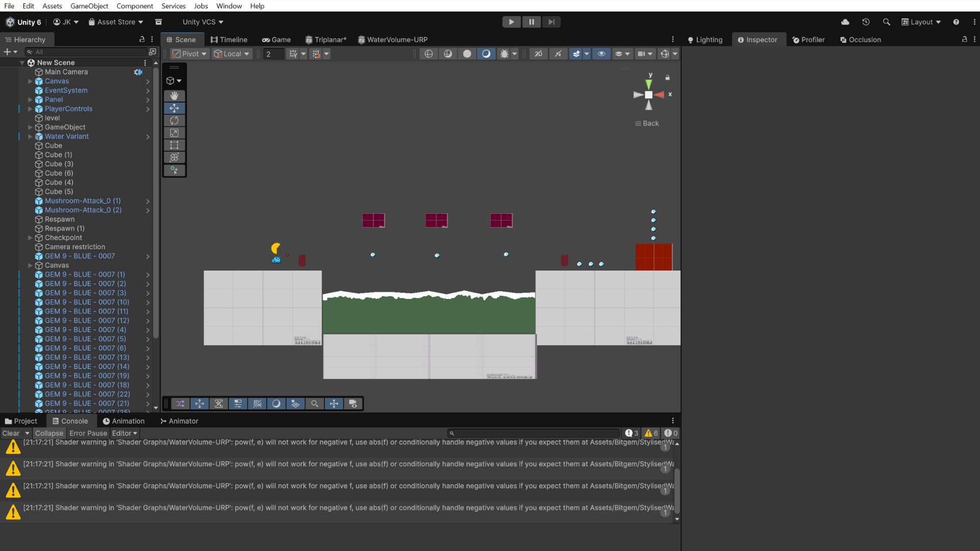Click the Pause button
This screenshot has width=980, height=551.
coord(531,22)
